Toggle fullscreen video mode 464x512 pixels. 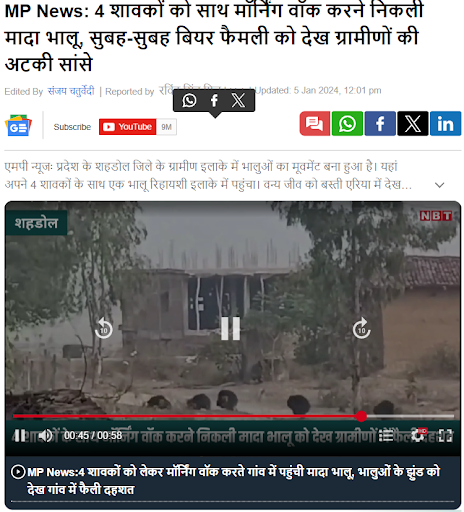[x=446, y=435]
